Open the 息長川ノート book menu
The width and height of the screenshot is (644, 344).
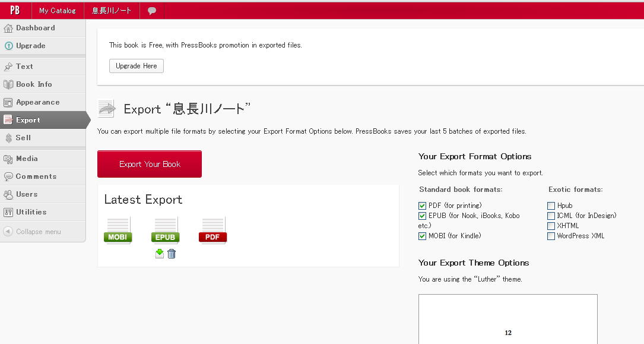pyautogui.click(x=112, y=11)
